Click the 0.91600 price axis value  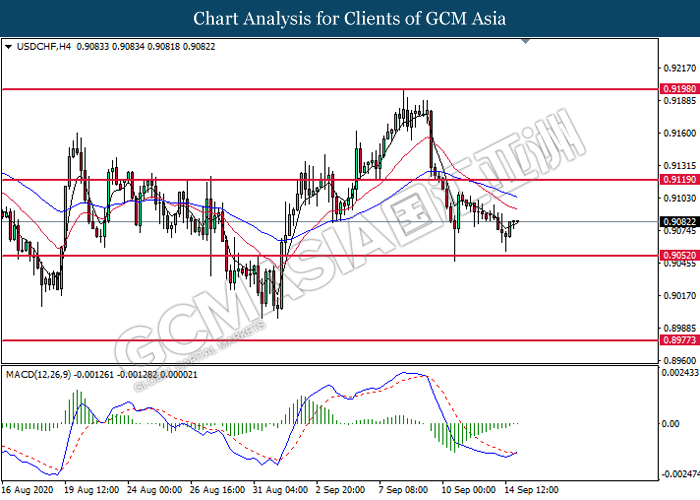679,133
